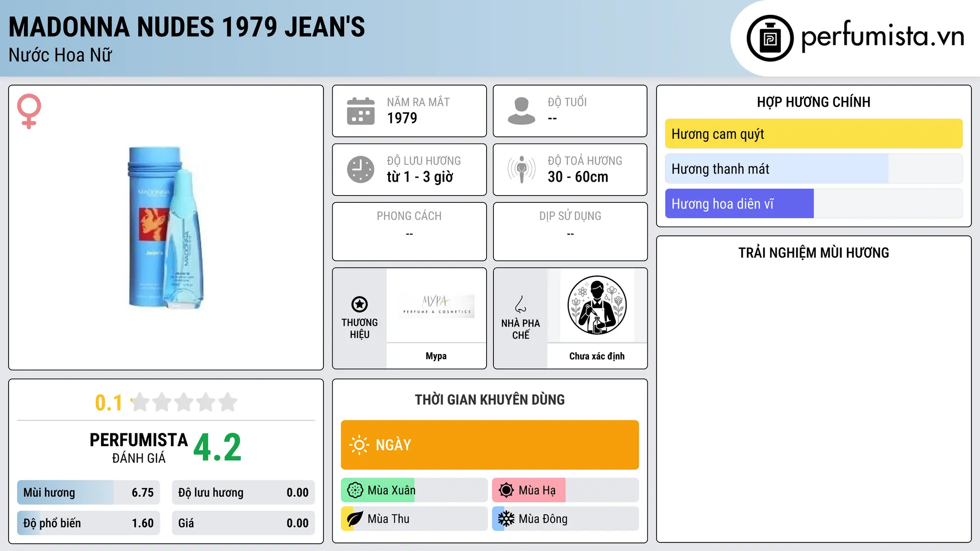Click the sun icon in the Ngày bar
The width and height of the screenshot is (980, 551).
tap(359, 445)
